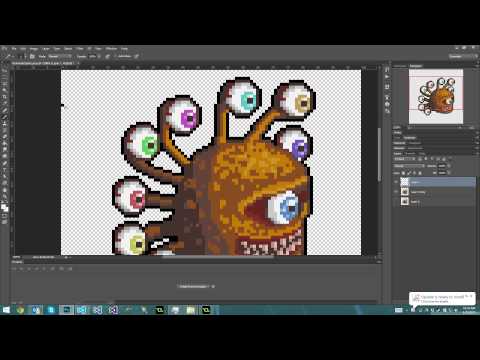Open timeline type dropdown arrow
The image size is (480, 360).
point(213,286)
